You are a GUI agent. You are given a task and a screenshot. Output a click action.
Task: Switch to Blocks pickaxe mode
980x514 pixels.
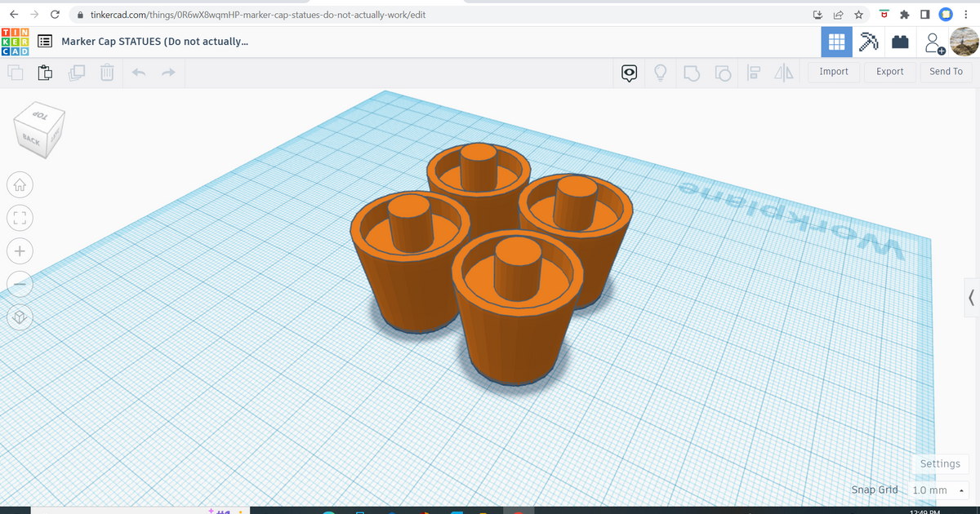coord(868,42)
